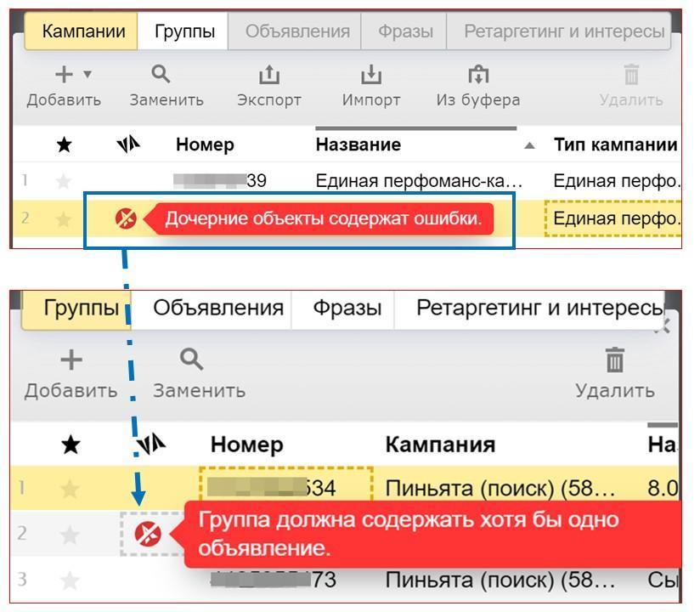Toggle favorite star for campaign row 1
Screen dimensions: 700x612
click(x=64, y=180)
